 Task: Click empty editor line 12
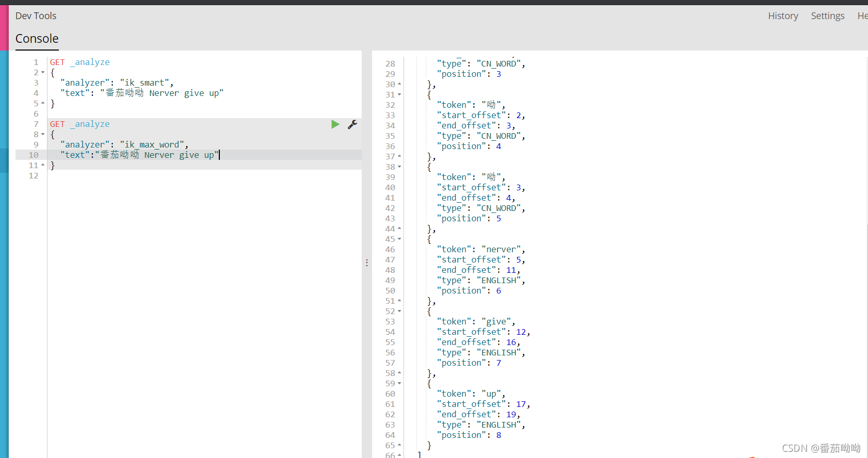pyautogui.click(x=204, y=176)
